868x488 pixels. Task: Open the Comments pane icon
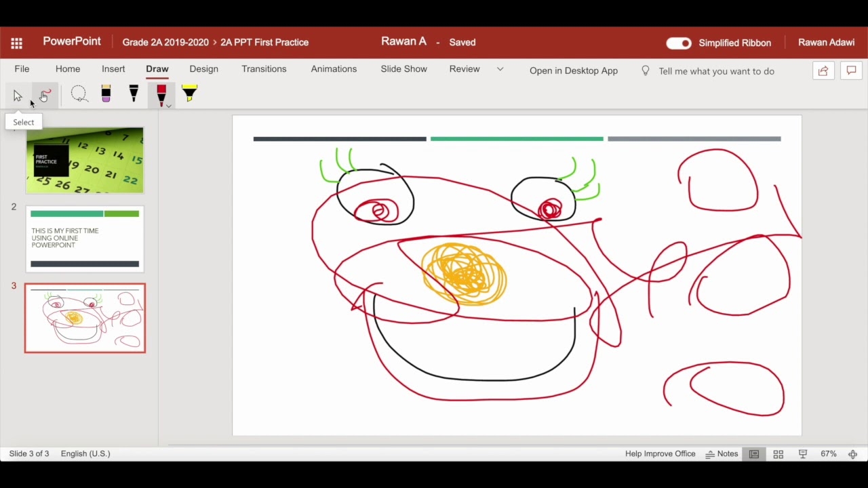click(x=851, y=70)
